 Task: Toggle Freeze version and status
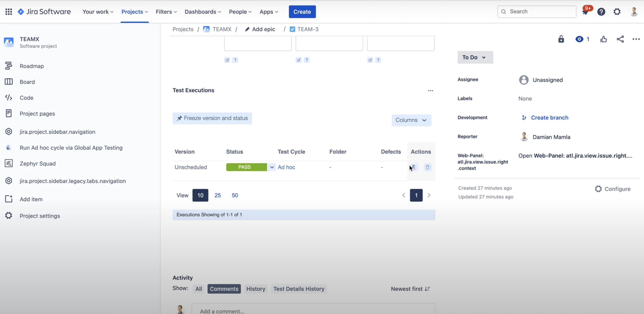pyautogui.click(x=212, y=118)
